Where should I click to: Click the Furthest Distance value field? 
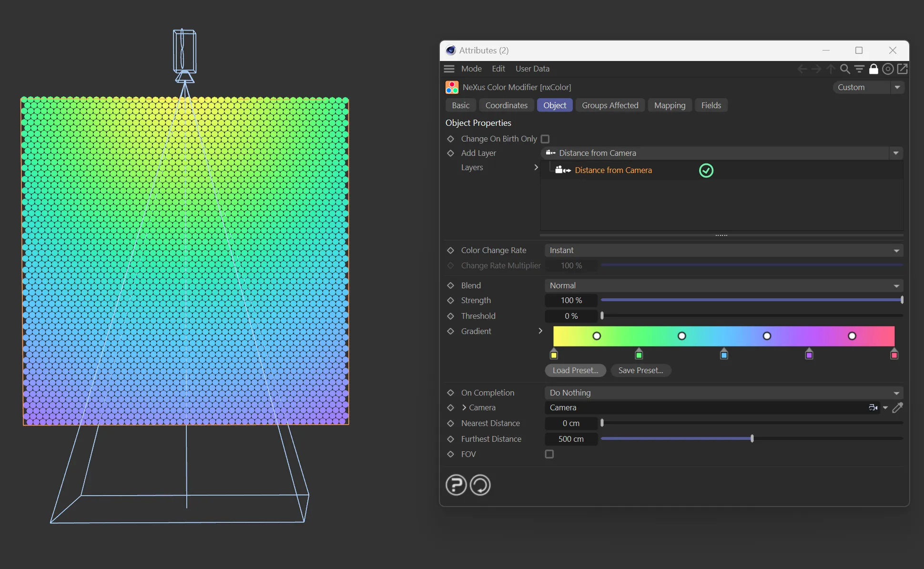571,439
